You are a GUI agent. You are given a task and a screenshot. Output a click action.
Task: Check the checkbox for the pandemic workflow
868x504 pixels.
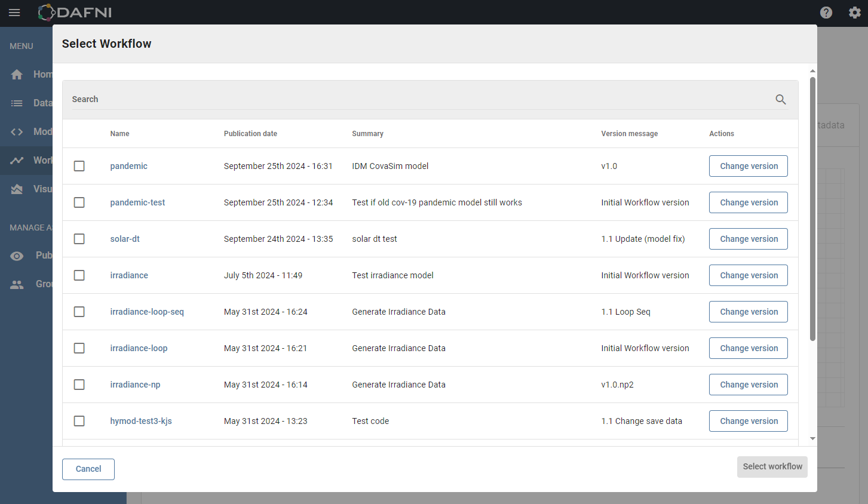(x=79, y=166)
